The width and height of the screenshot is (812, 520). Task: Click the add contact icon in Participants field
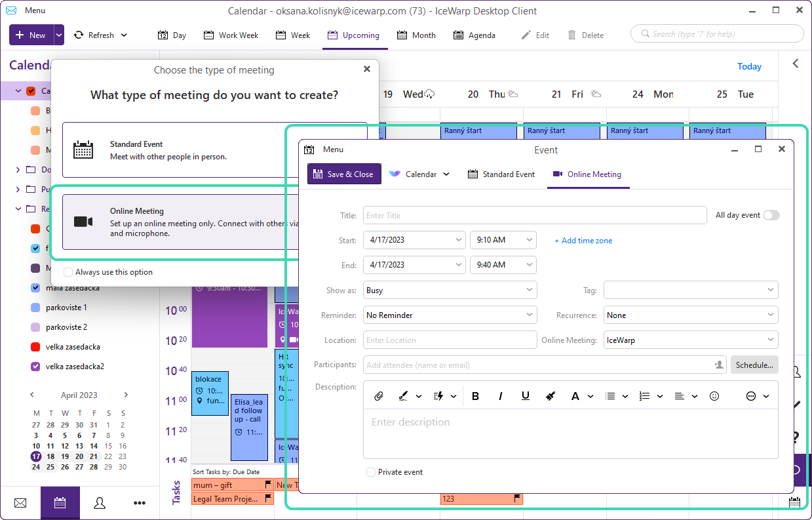click(719, 365)
